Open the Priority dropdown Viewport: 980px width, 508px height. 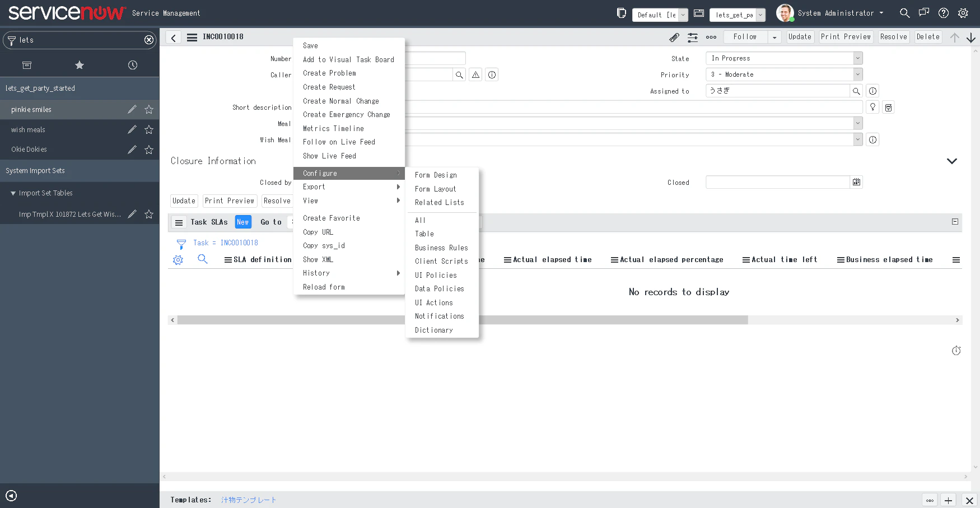tap(784, 74)
